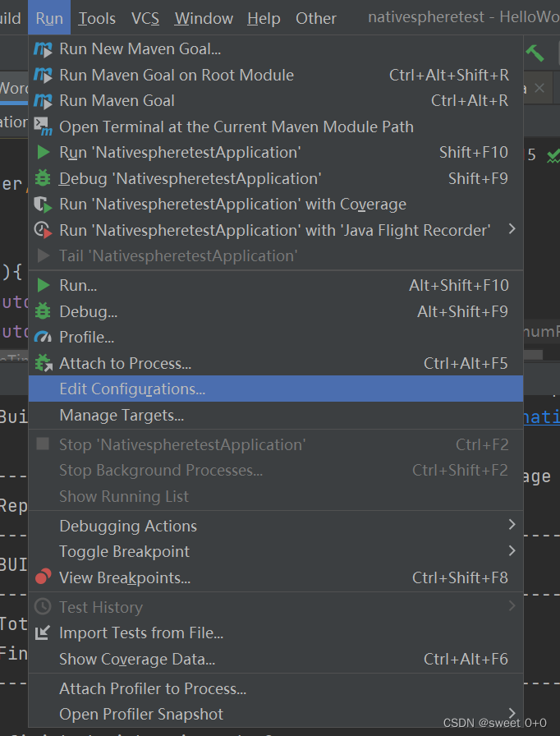Choose Profile... menu entry

pyautogui.click(x=276, y=337)
